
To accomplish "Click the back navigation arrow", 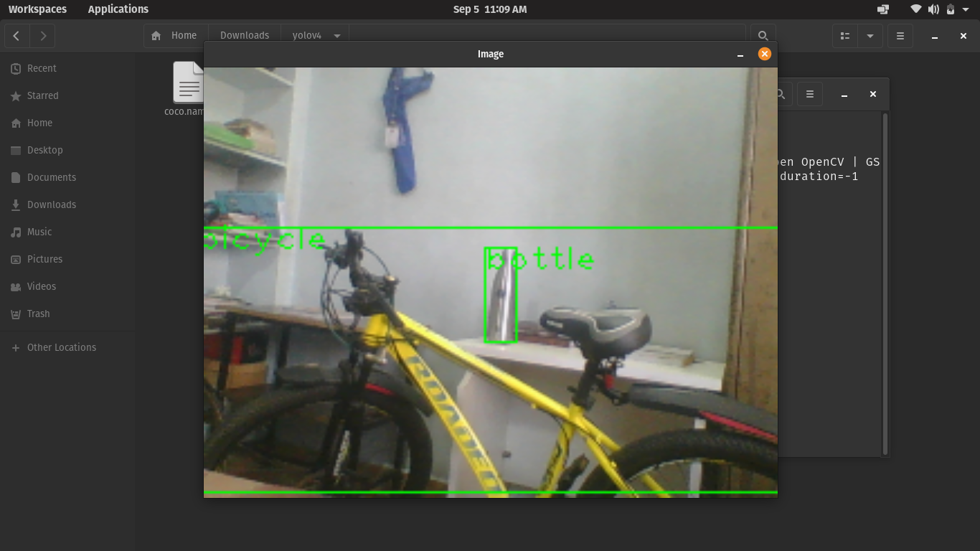I will point(16,35).
